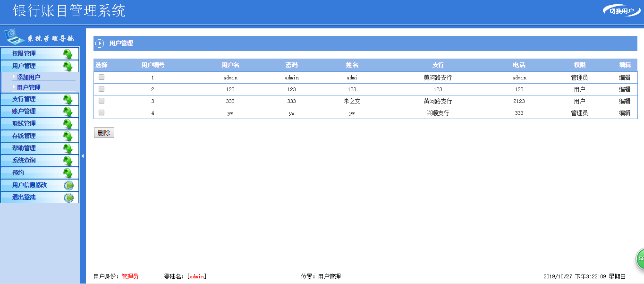The image size is (644, 284).
Task: Click the 兴顺支行 branch cell
Action: pos(438,113)
